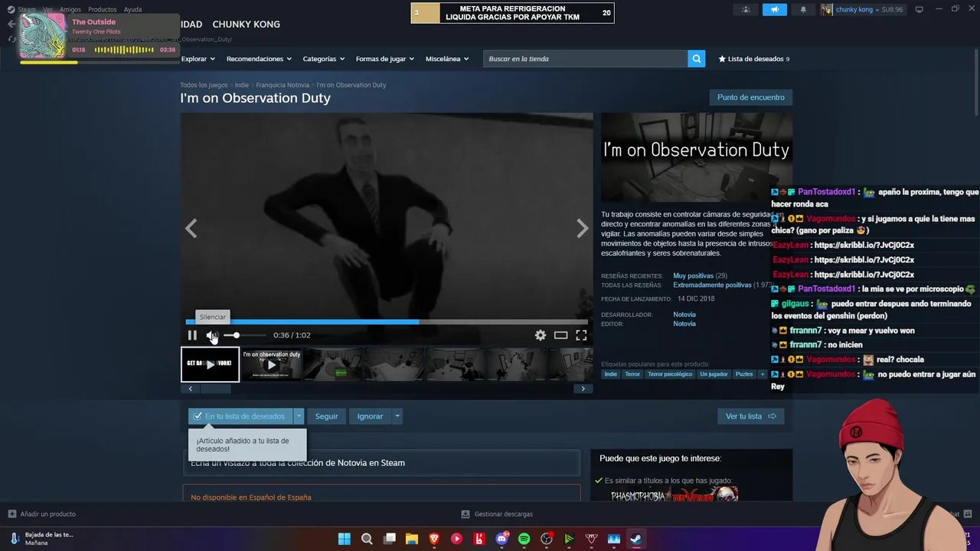Image resolution: width=980 pixels, height=551 pixels.
Task: Pause the trailer video
Action: point(192,335)
